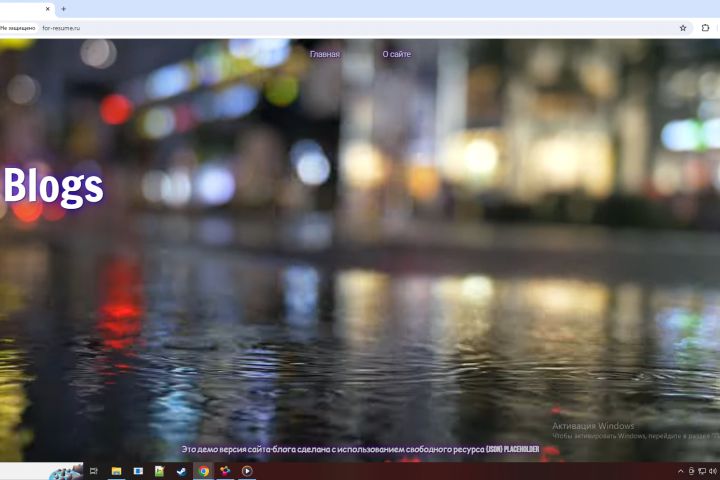This screenshot has height=480, width=720.
Task: Go to the Главная menu item
Action: click(x=325, y=54)
